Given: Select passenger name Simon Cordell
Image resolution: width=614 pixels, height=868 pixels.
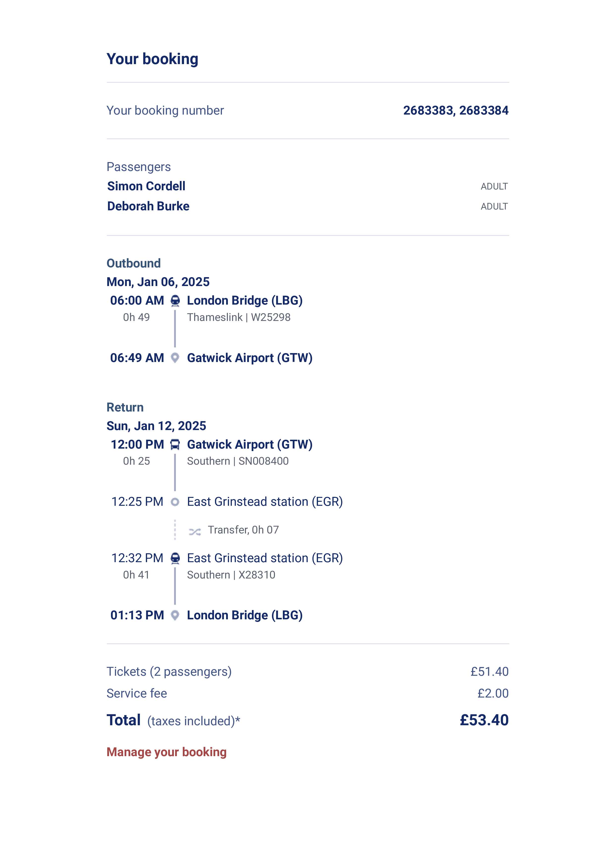Looking at the screenshot, I should pyautogui.click(x=146, y=186).
